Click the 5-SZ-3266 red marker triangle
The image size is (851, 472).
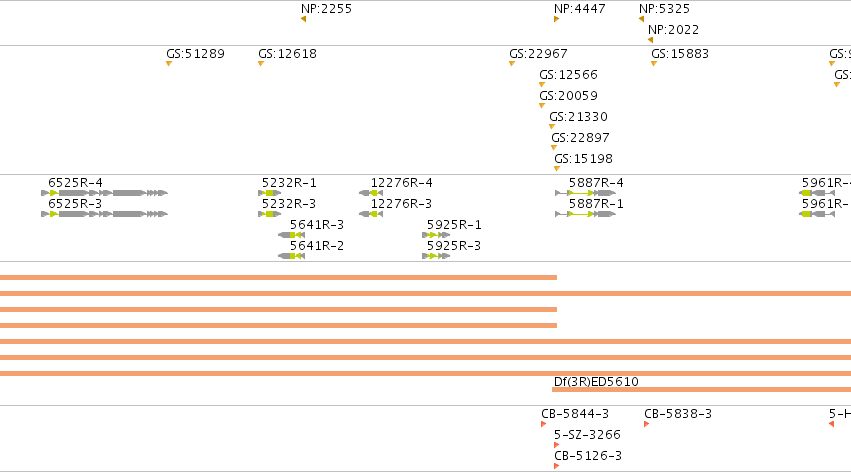click(556, 445)
